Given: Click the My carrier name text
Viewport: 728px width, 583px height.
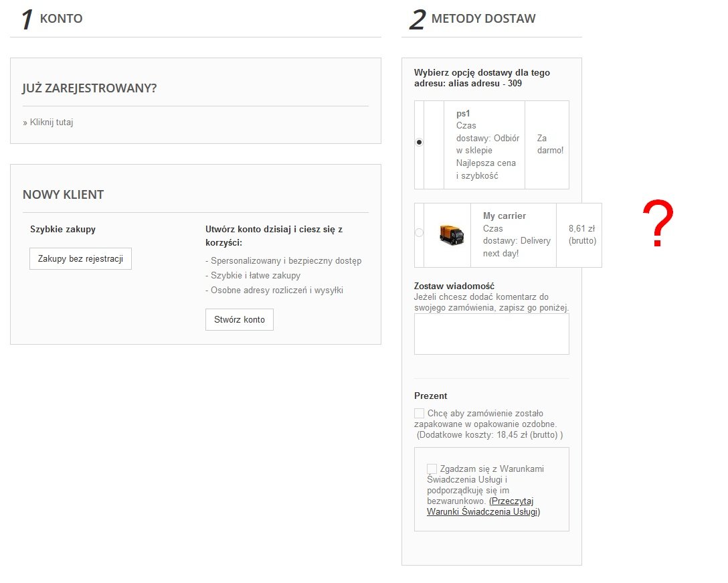Looking at the screenshot, I should click(505, 216).
